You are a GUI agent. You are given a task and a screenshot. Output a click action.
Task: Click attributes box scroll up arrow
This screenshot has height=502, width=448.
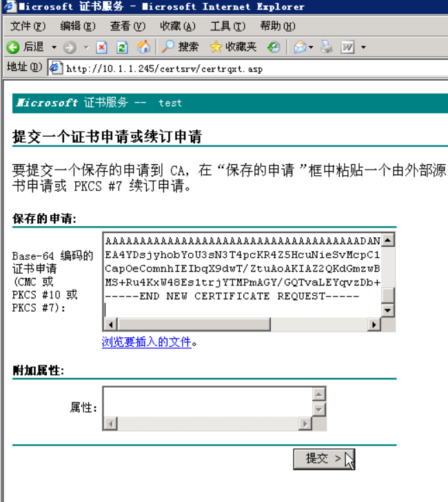(318, 394)
